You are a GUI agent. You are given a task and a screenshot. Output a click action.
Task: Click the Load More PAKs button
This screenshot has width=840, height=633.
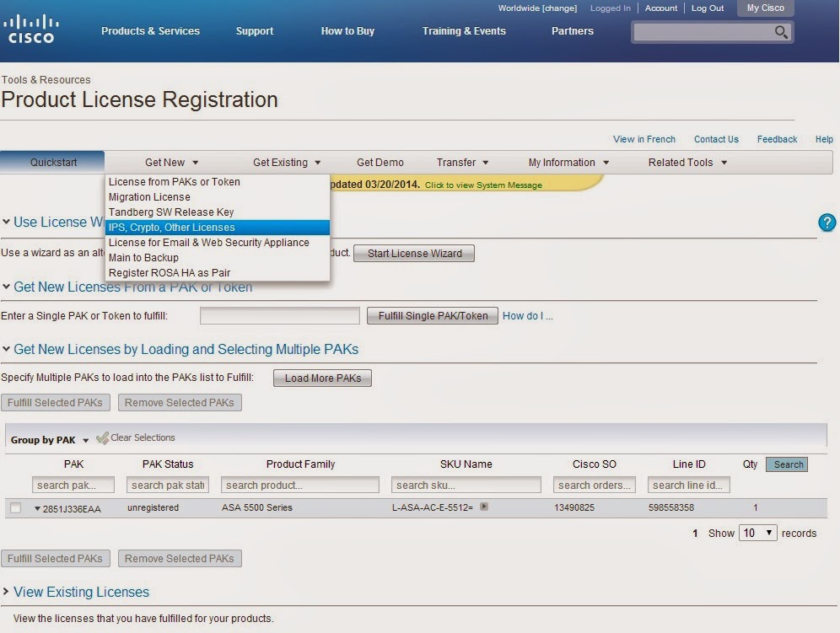pyautogui.click(x=322, y=378)
